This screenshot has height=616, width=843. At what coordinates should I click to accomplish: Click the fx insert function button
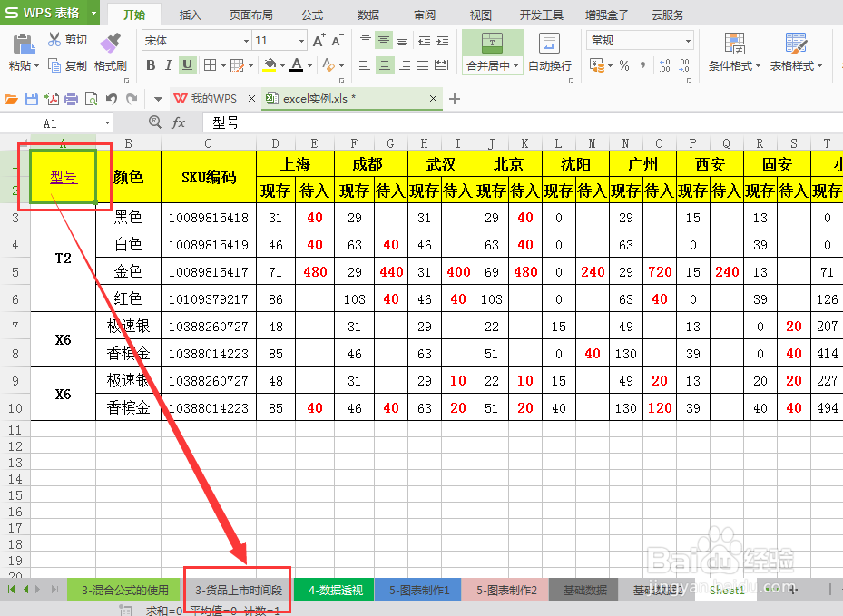click(178, 123)
